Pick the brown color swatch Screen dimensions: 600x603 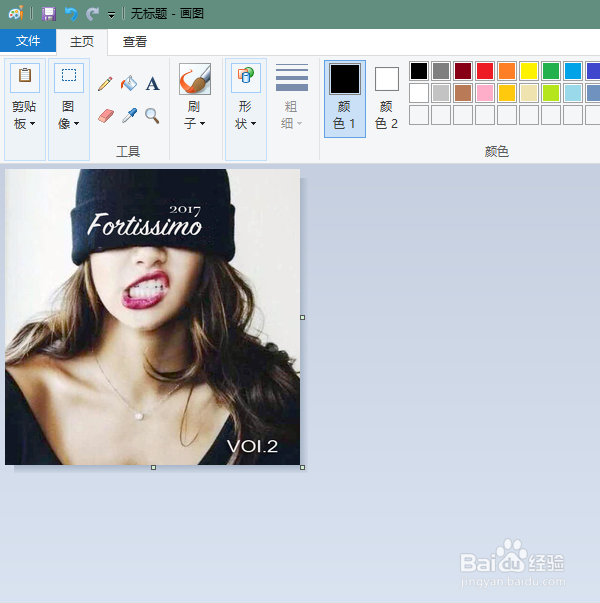pos(463,93)
